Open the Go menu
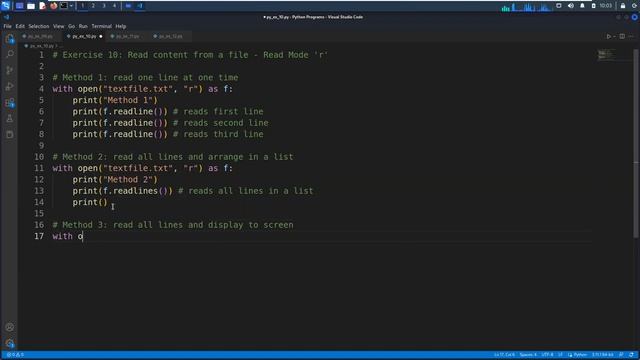The width and height of the screenshot is (640, 360). 71,26
